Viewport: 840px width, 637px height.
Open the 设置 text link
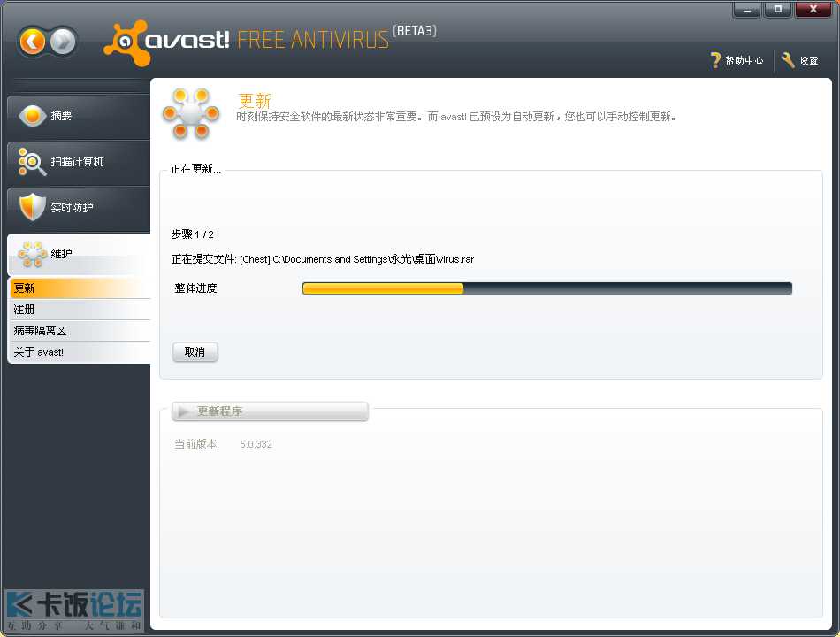809,61
